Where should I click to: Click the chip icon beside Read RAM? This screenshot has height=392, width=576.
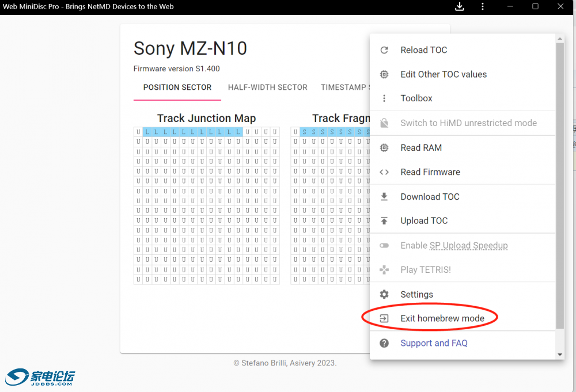click(x=384, y=147)
